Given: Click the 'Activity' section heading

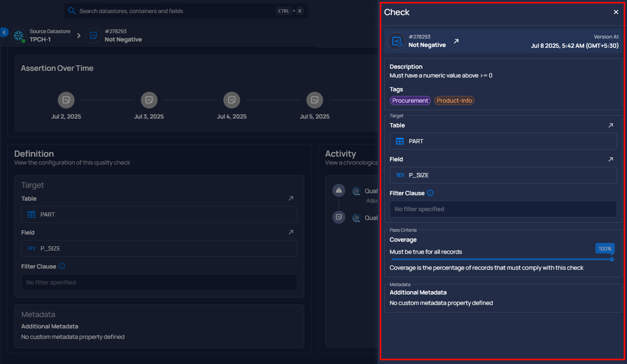Looking at the screenshot, I should pyautogui.click(x=341, y=154).
